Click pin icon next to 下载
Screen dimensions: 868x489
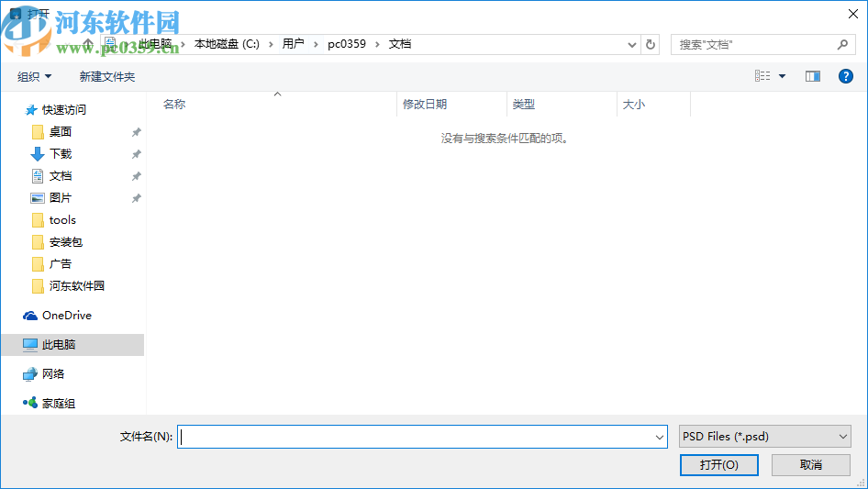pyautogui.click(x=136, y=154)
